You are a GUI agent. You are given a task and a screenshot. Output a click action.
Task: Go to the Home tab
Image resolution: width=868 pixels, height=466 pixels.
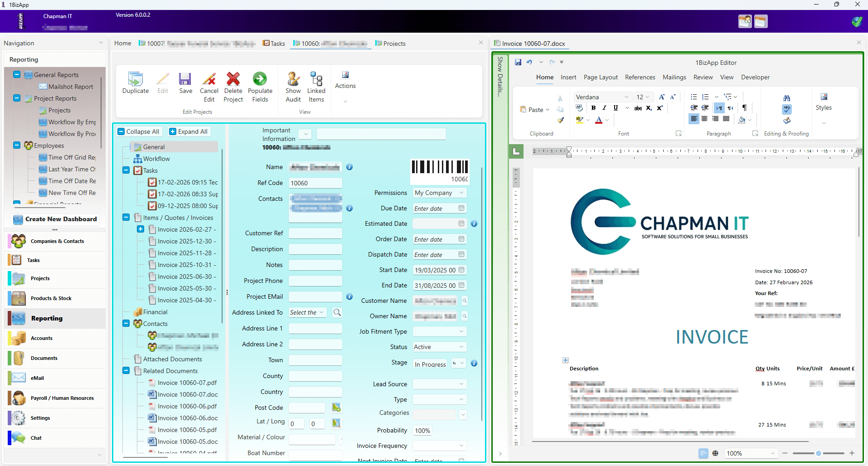click(x=123, y=43)
